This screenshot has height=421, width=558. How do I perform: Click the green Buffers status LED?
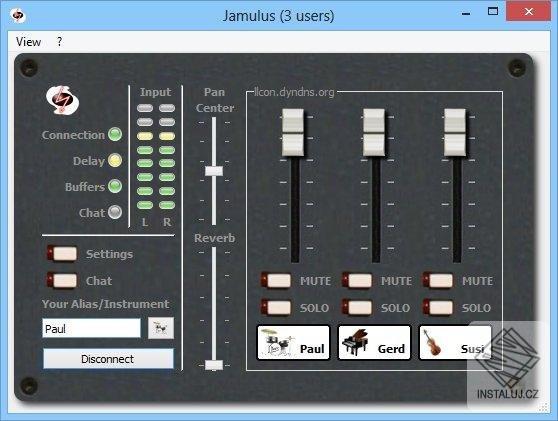click(x=115, y=186)
